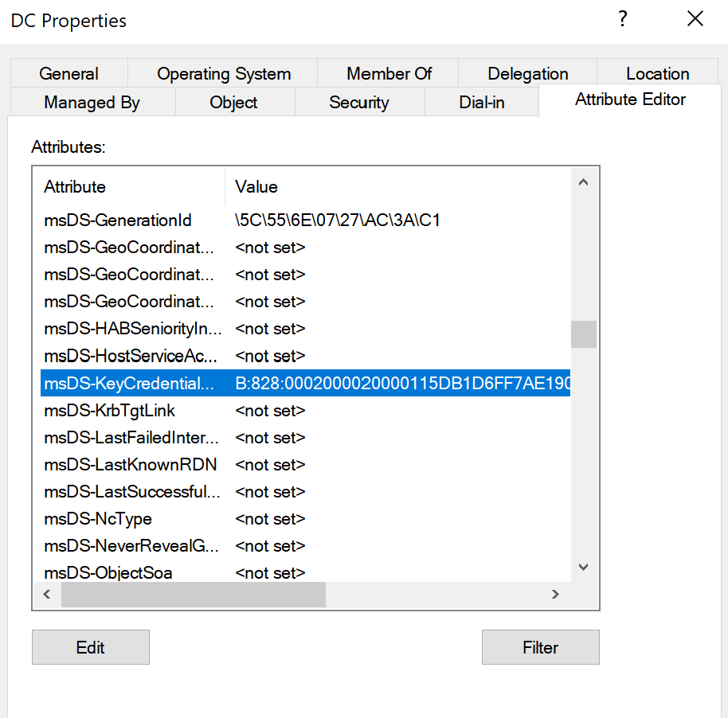This screenshot has height=718, width=728.
Task: Close the DC Properties dialog
Action: click(x=695, y=19)
